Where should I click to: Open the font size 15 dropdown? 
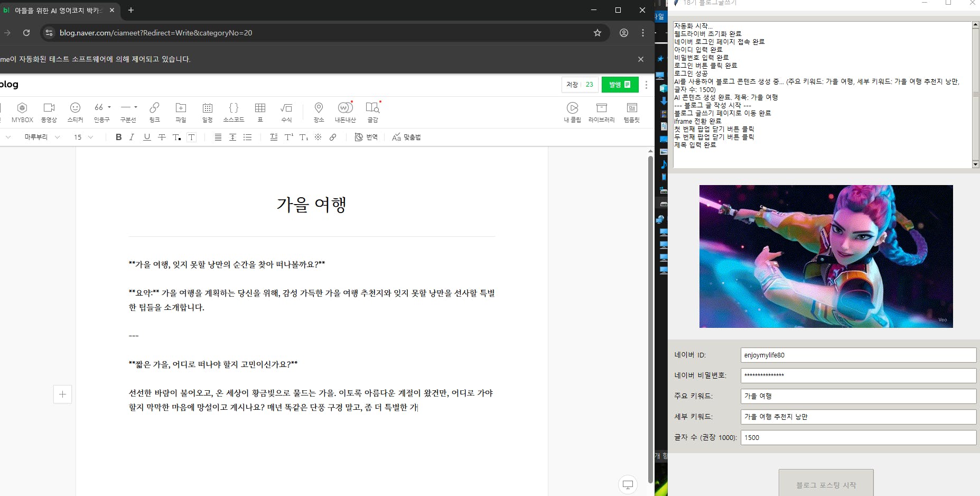click(83, 137)
